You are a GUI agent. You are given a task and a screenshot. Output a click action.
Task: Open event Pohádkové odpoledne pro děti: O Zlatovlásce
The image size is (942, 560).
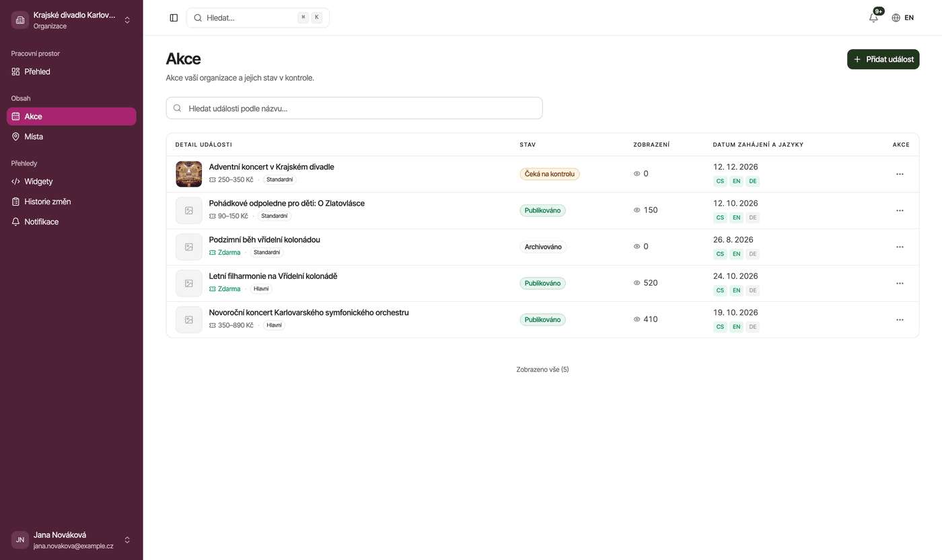(287, 203)
